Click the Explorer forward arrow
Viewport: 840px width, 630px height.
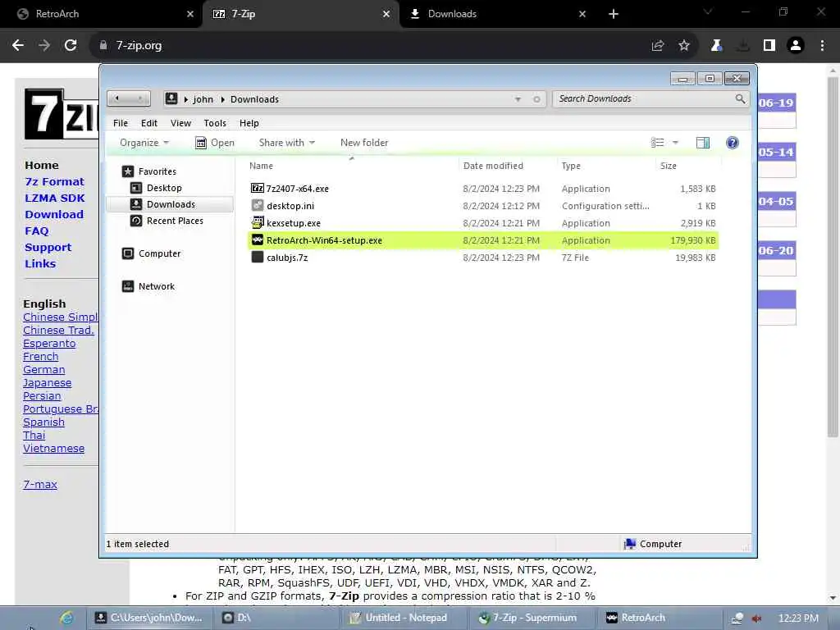click(139, 98)
